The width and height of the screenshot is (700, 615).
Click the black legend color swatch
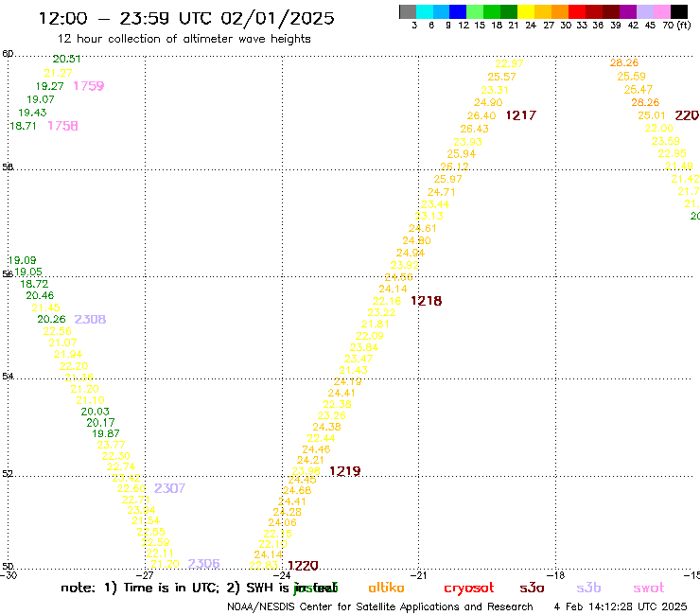(678, 11)
